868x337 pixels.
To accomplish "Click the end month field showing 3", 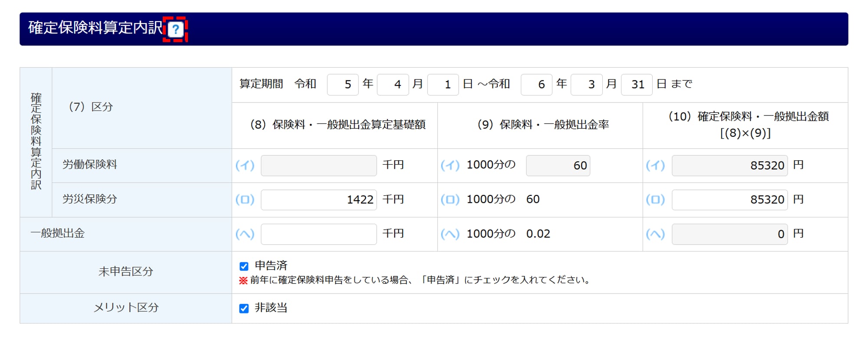I will [587, 84].
